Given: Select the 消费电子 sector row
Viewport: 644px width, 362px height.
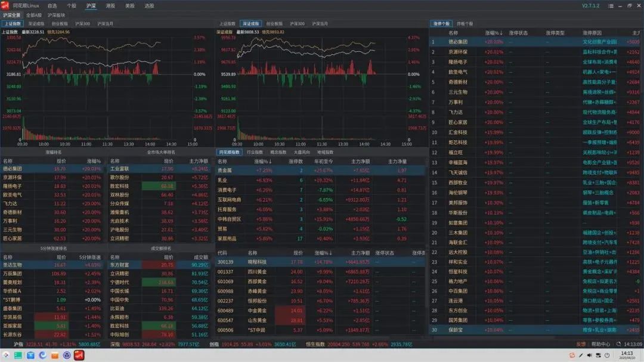Looking at the screenshot, I should pos(320,190).
